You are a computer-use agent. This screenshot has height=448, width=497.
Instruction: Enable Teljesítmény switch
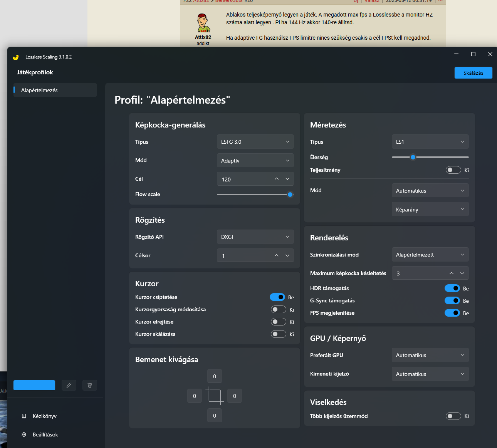(453, 170)
